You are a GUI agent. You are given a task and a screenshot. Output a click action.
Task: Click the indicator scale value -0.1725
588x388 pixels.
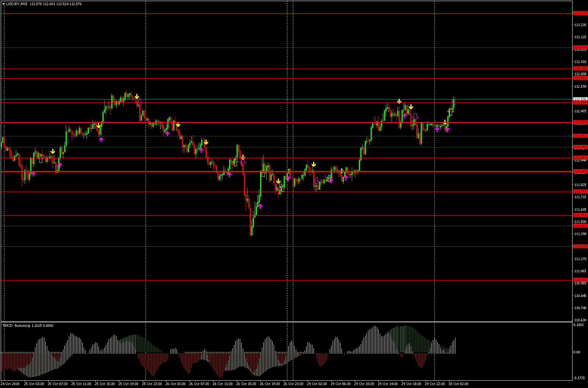point(580,378)
